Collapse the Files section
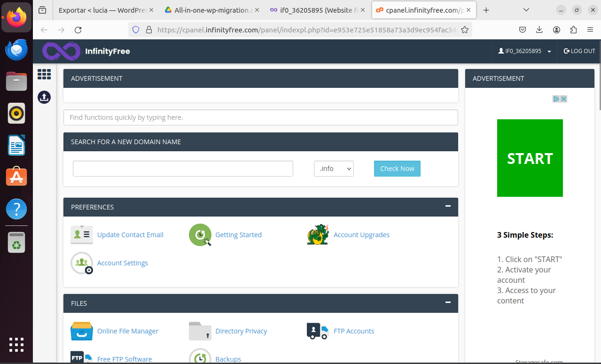 coord(448,302)
